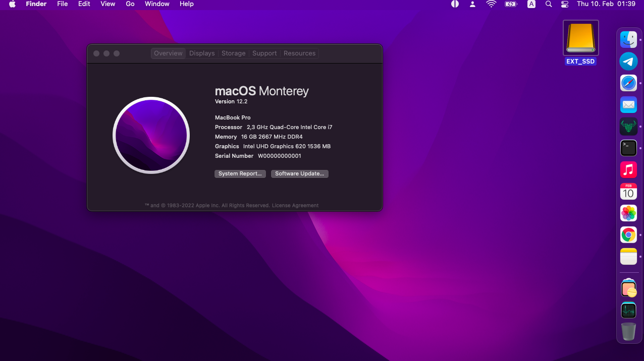The image size is (644, 361).
Task: Switch to the Storage tab
Action: tap(234, 53)
